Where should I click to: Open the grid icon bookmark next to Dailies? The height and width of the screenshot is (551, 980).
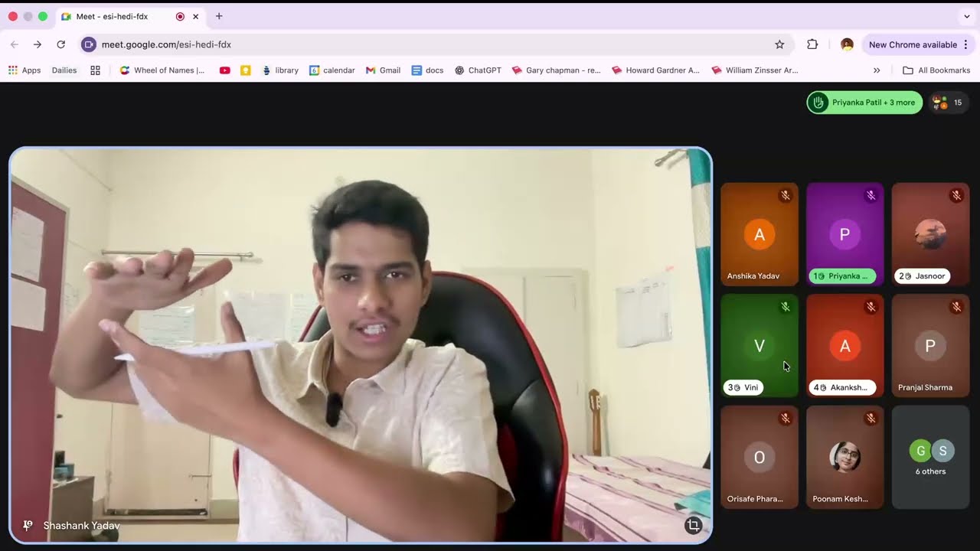tap(95, 70)
